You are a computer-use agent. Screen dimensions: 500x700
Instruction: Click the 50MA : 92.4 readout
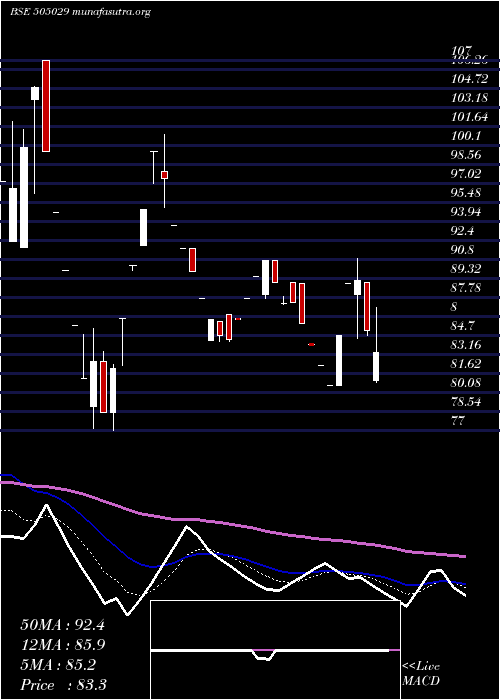click(x=62, y=625)
